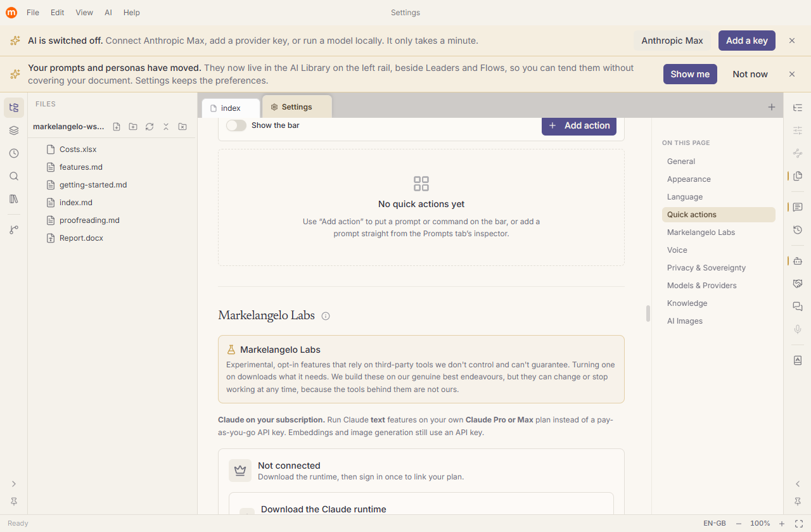
Task: Open Costs.xlsx in the file tree
Action: click(112, 149)
